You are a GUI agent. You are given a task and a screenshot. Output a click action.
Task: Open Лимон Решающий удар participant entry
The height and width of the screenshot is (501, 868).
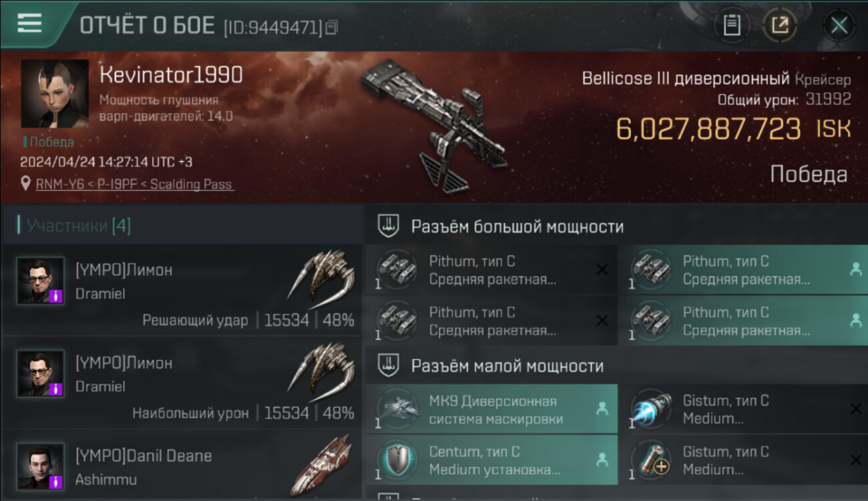[x=182, y=290]
